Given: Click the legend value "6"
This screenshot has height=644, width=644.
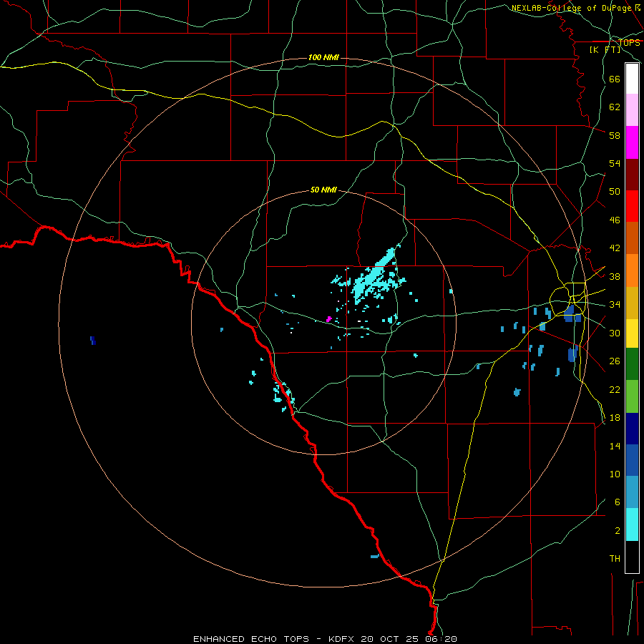Looking at the screenshot, I should [x=618, y=502].
